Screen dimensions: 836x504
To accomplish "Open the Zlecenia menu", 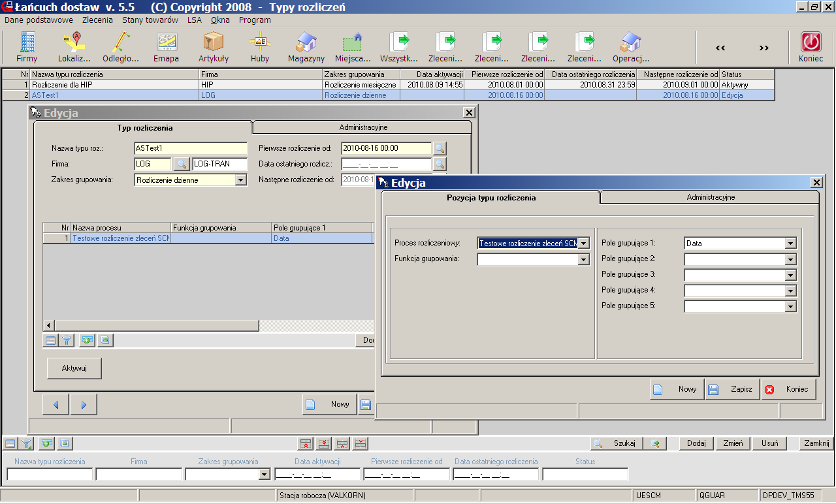I will 97,20.
